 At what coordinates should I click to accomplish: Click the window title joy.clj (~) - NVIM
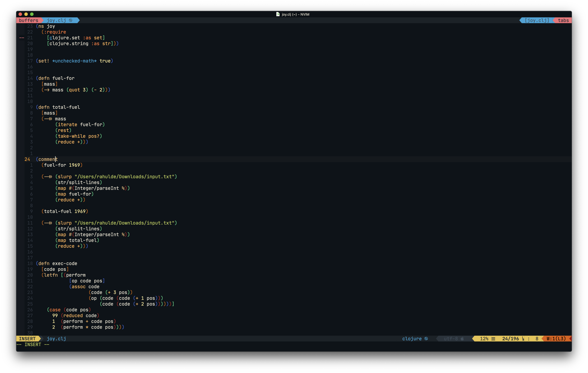point(295,14)
